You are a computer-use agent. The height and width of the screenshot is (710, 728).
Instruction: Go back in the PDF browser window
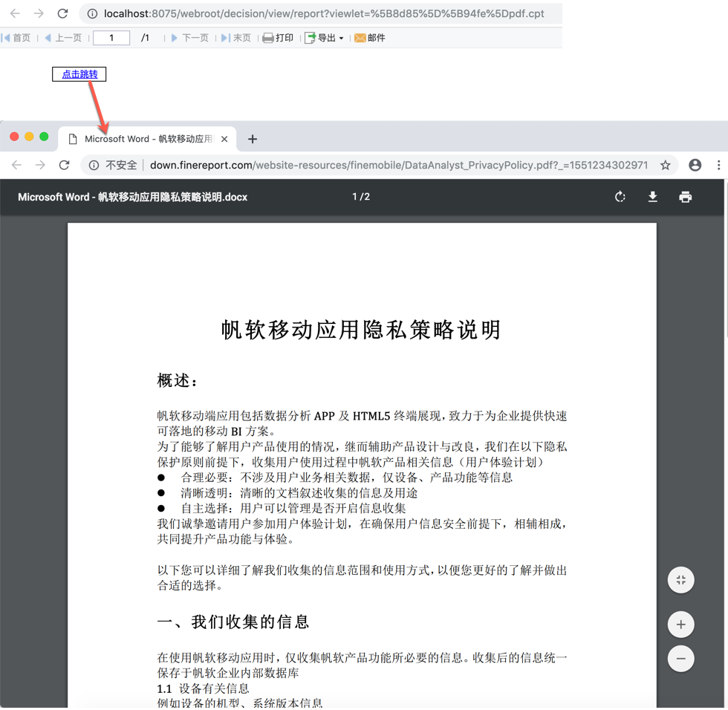(x=16, y=165)
